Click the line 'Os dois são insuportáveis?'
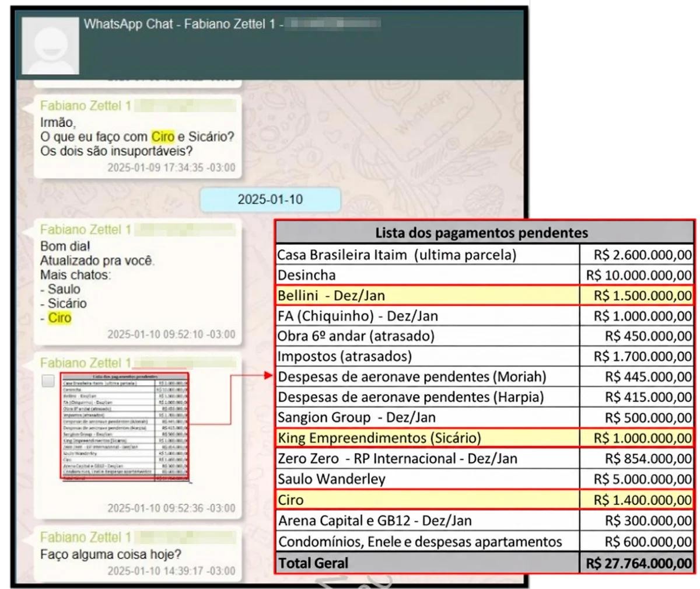The height and width of the screenshot is (589, 700). click(116, 151)
